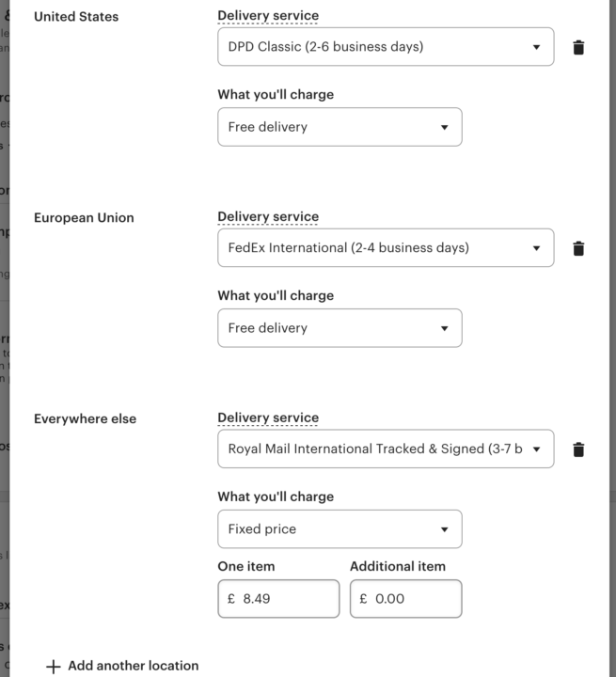Click the Everywhere else location label
The height and width of the screenshot is (677, 616).
point(85,419)
